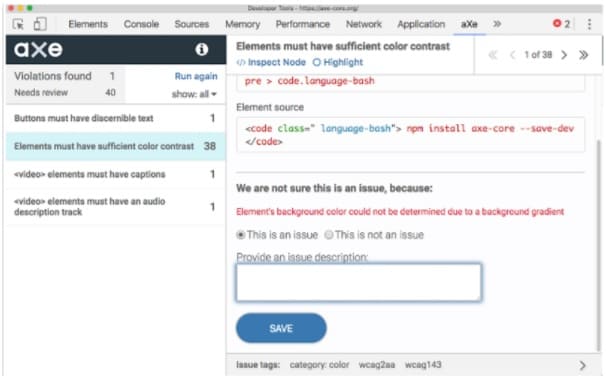Click the background gradient warning message
Viewport: 606px width, 376px height.
tap(400, 212)
